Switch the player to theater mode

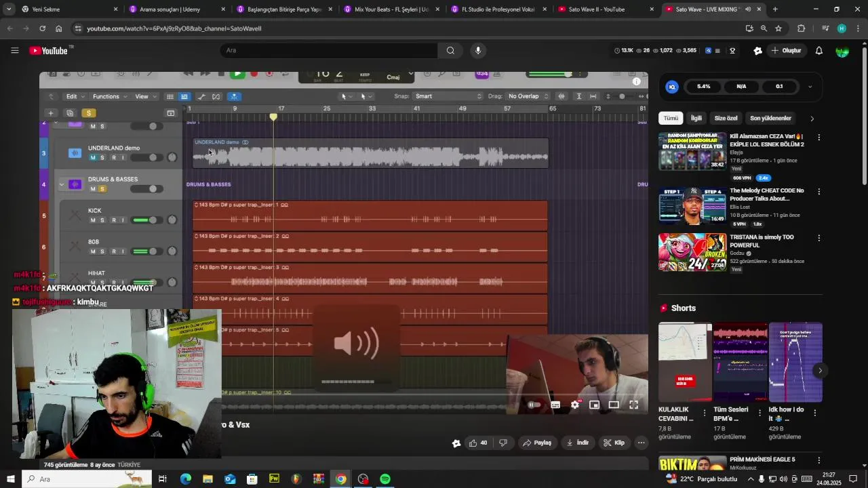614,405
